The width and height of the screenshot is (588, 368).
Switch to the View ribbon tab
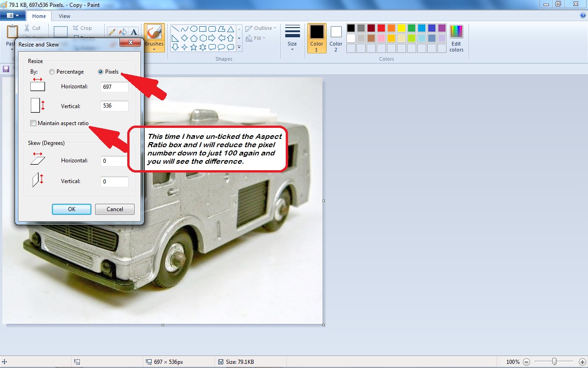[64, 16]
